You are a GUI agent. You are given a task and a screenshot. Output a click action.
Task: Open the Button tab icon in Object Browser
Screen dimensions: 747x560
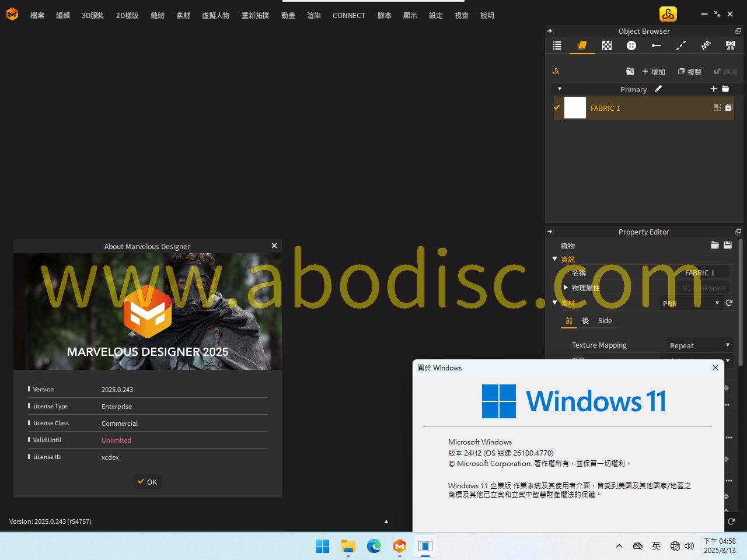[631, 45]
